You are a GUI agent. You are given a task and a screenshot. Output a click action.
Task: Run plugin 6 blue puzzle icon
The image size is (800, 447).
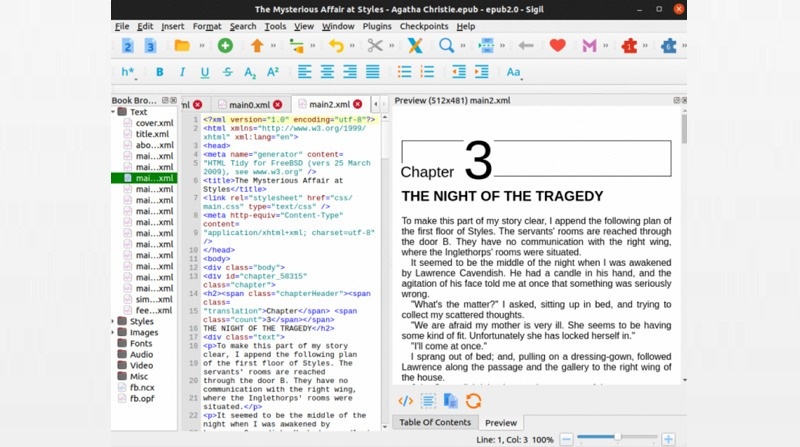click(x=668, y=46)
